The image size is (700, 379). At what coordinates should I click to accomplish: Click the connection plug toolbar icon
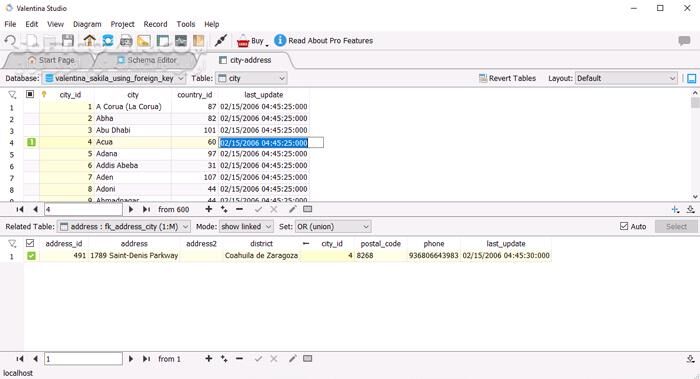pos(221,41)
